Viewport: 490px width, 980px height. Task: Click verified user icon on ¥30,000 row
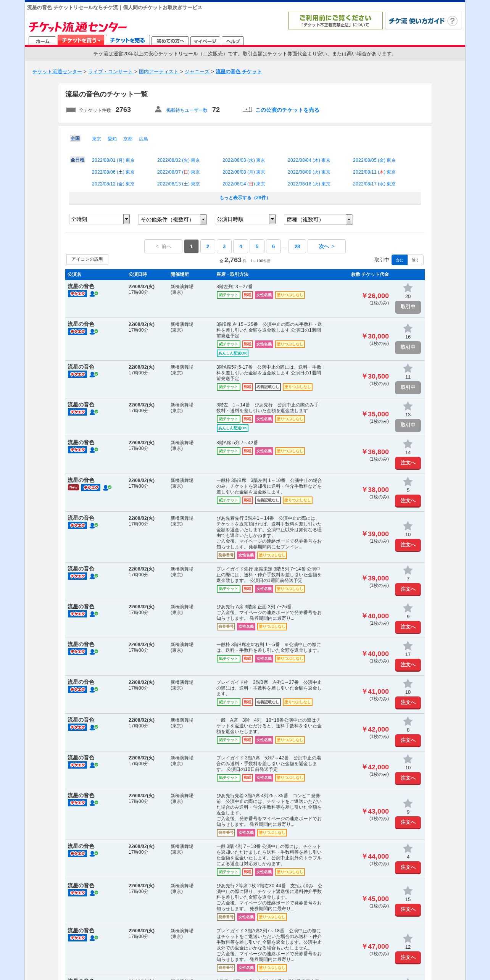94,332
